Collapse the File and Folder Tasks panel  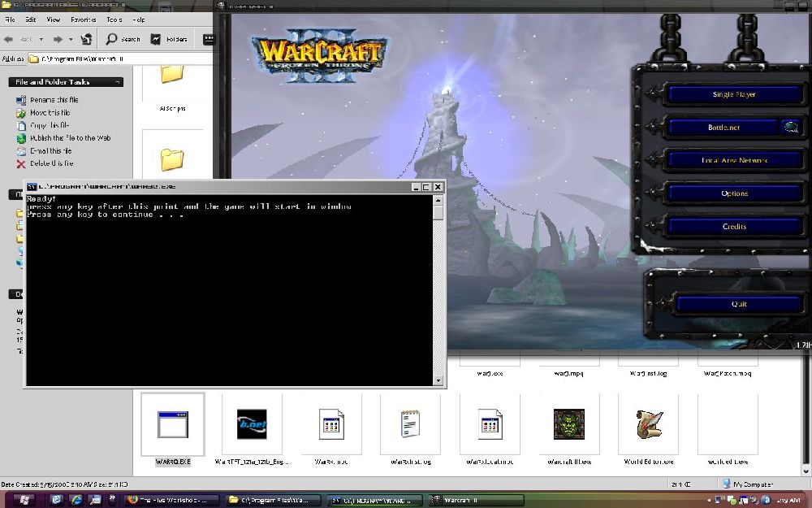pyautogui.click(x=118, y=82)
